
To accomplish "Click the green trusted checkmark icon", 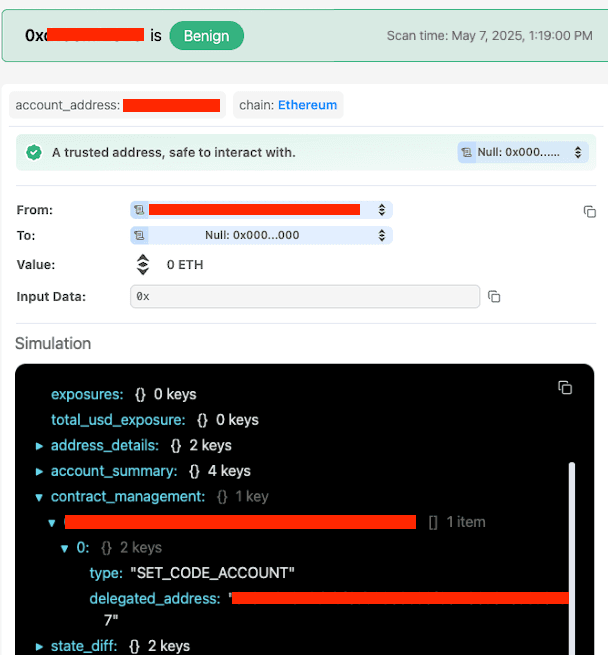I will [34, 152].
